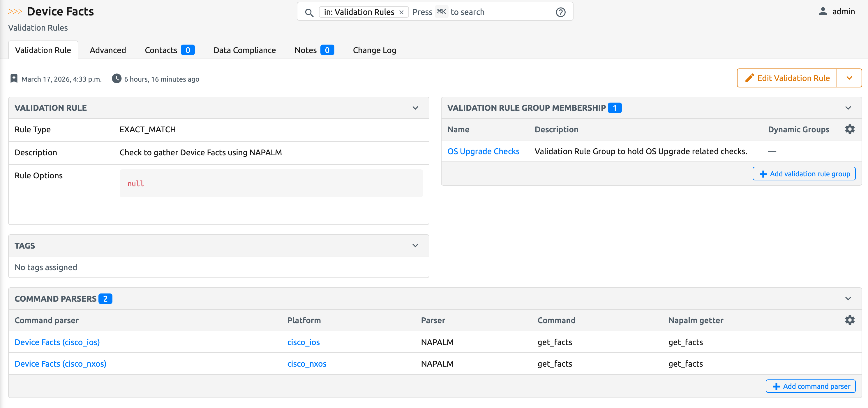Open dropdown next to Edit Validation Rule

tap(849, 78)
